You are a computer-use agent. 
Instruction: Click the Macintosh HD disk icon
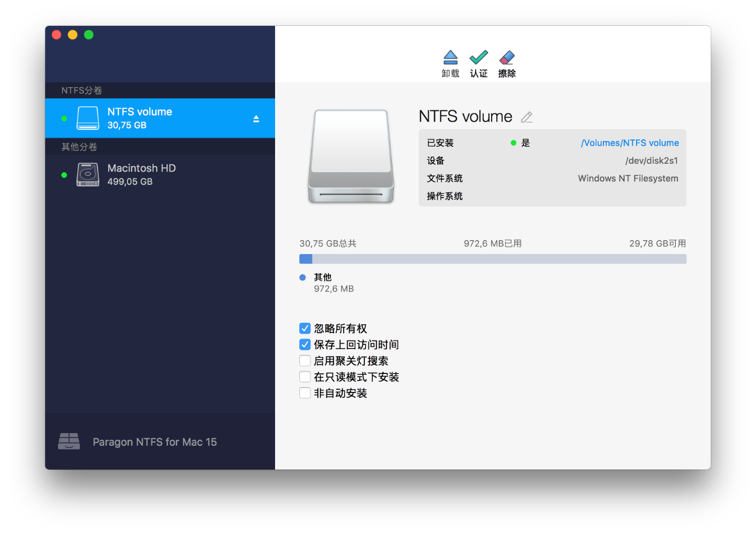coord(88,174)
